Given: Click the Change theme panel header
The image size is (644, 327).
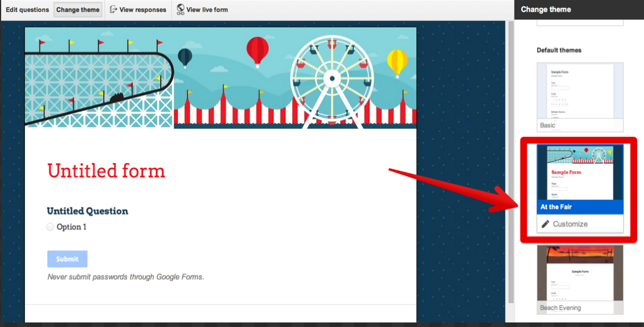Looking at the screenshot, I should (x=546, y=9).
